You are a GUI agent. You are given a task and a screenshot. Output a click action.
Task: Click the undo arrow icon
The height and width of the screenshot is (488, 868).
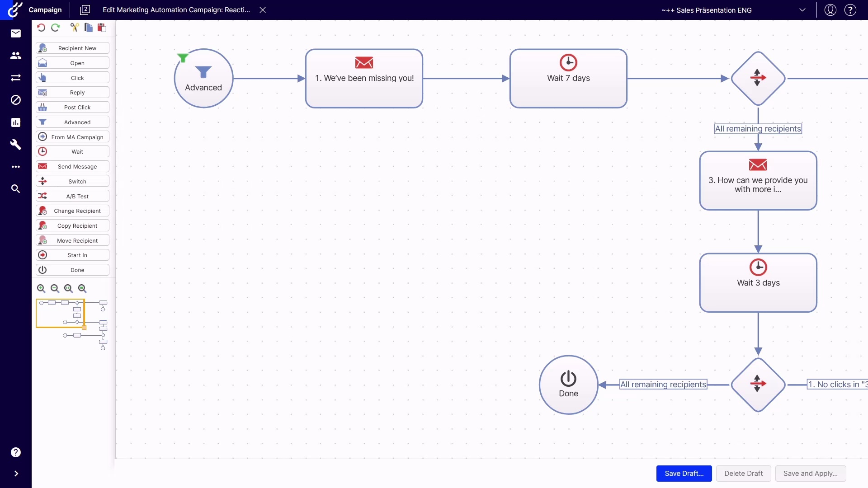point(41,28)
